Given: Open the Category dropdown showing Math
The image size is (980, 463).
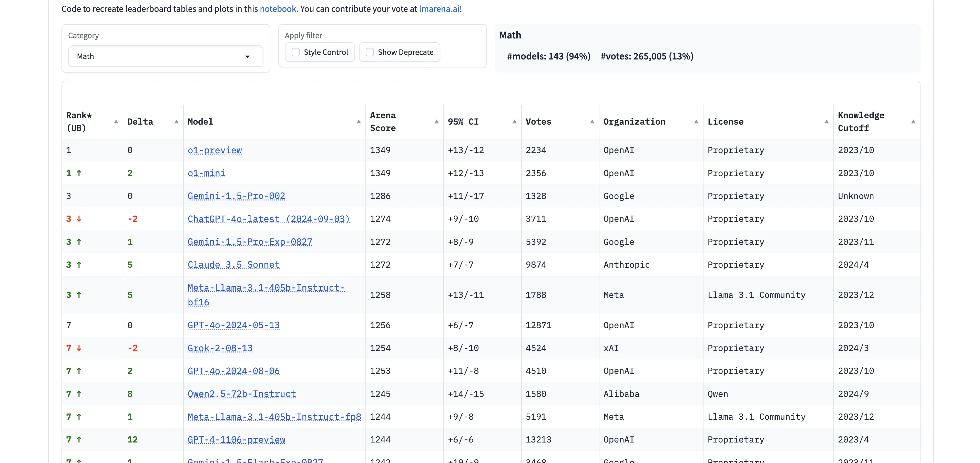Looking at the screenshot, I should click(166, 56).
